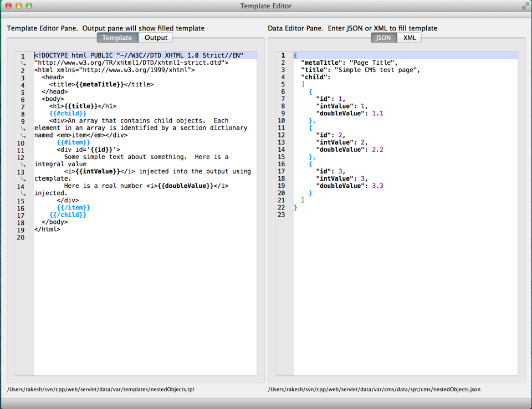Click the green closing square bracket in JSON
The width and height of the screenshot is (532, 409).
click(303, 200)
